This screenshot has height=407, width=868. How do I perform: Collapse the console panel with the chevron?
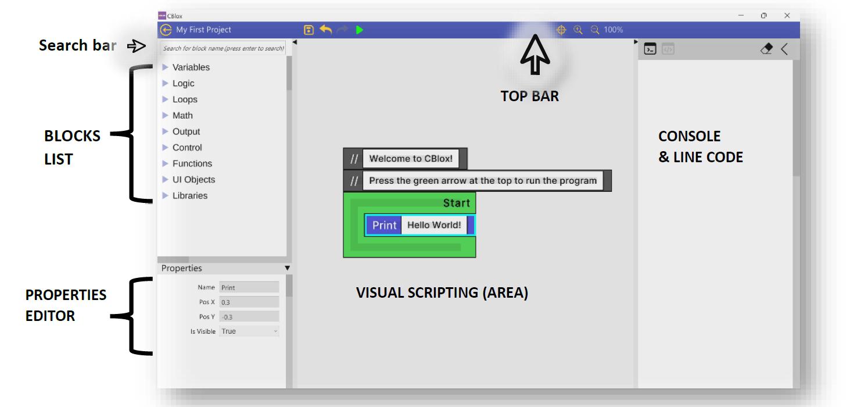[x=784, y=49]
